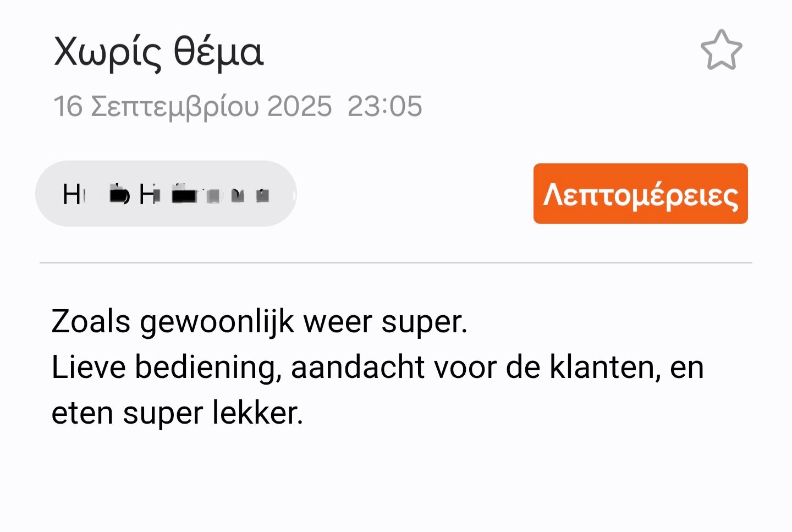Click the first letter H in sender chip
Image resolution: width=792 pixels, height=532 pixels.
coord(71,194)
